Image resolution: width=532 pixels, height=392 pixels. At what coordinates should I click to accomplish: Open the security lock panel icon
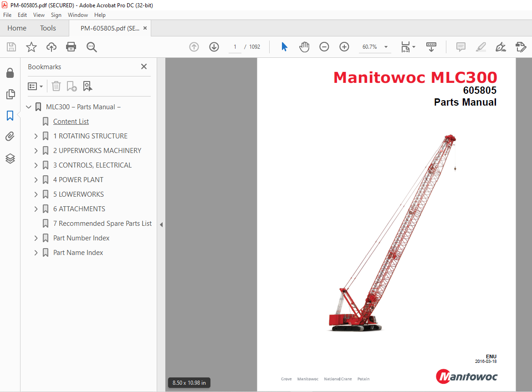[x=10, y=73]
